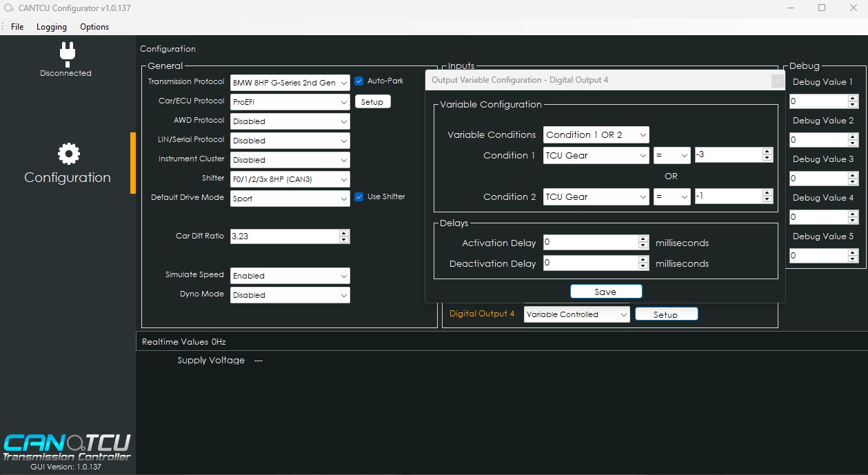
Task: Increase Condition 1 value with up arrow
Action: (767, 152)
